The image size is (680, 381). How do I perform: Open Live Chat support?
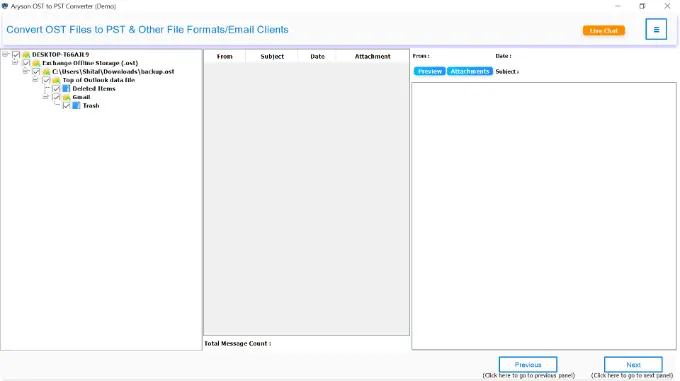pyautogui.click(x=604, y=31)
